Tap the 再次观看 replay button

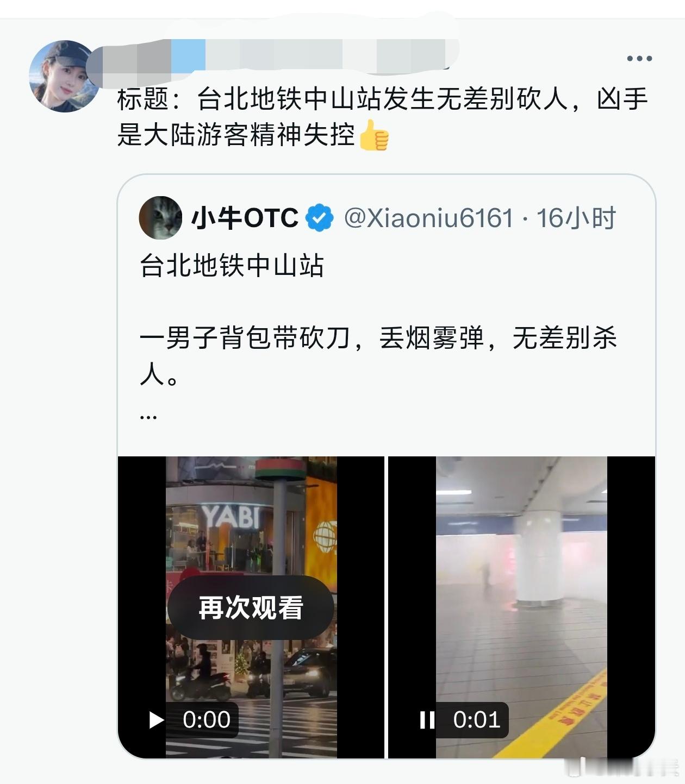[x=251, y=607]
